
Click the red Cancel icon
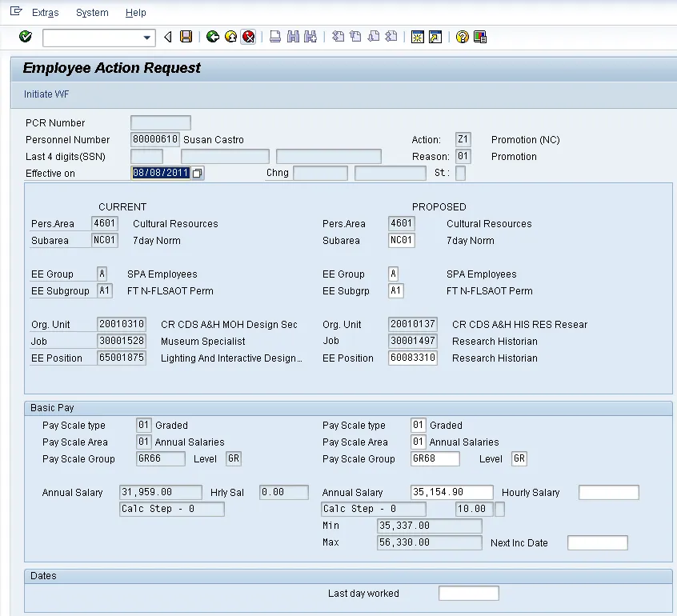[249, 37]
